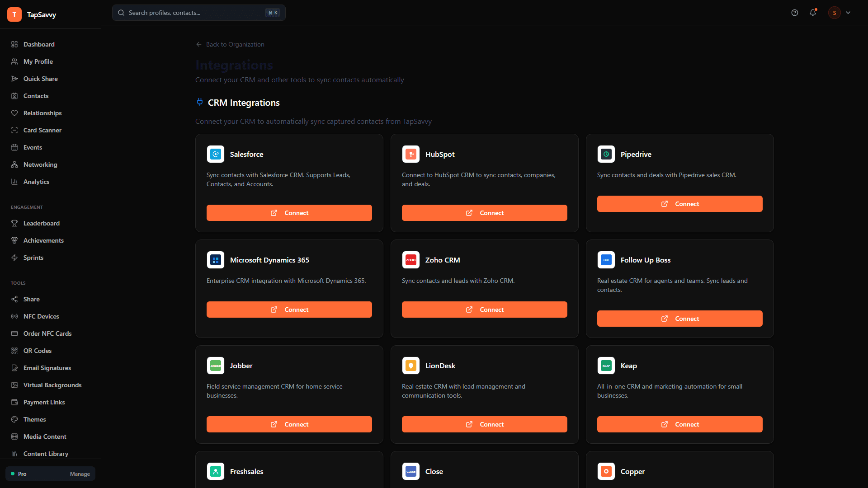This screenshot has width=868, height=488.
Task: Switch to the Dashboard section
Action: pyautogui.click(x=39, y=44)
